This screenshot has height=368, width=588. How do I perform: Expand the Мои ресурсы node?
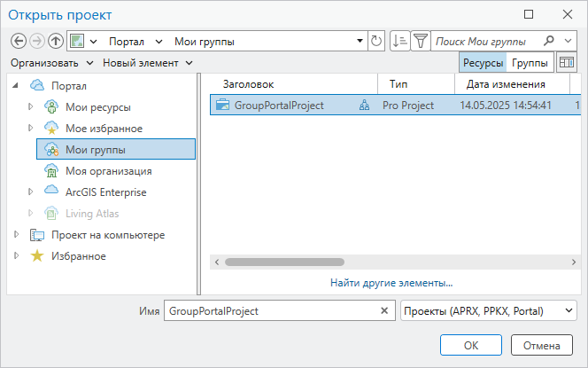coord(31,106)
